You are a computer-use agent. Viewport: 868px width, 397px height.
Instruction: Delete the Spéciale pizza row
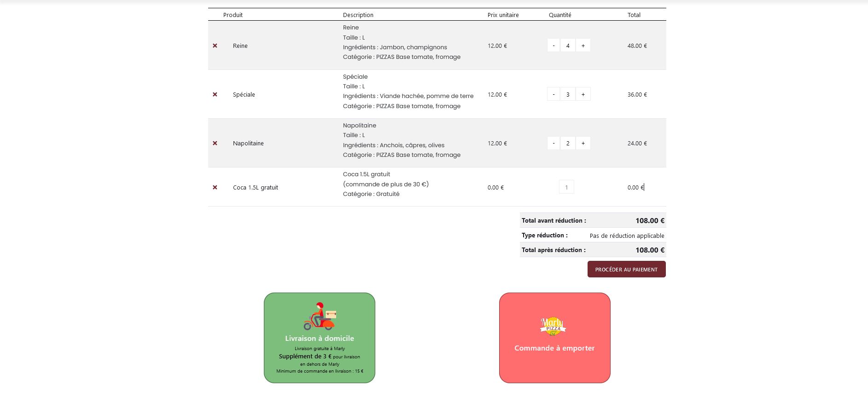(215, 94)
